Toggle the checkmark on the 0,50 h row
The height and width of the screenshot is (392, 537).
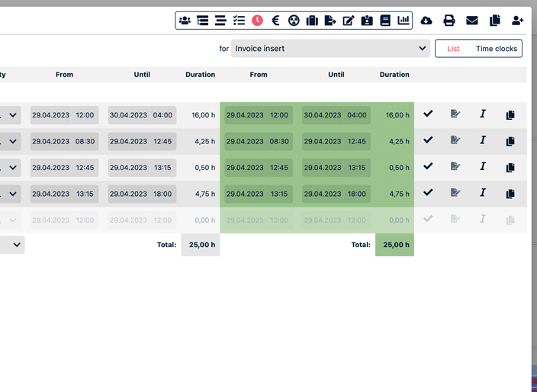(x=428, y=167)
